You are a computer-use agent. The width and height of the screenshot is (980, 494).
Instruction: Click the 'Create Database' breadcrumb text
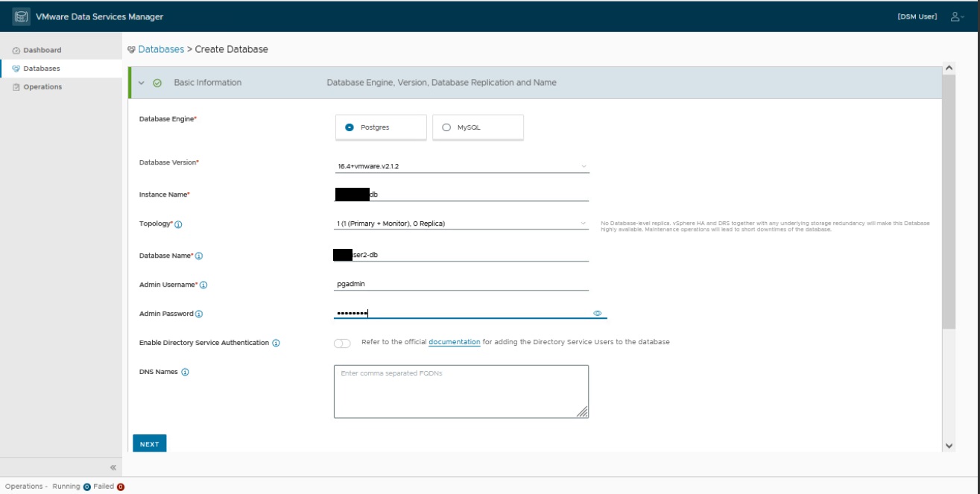(231, 49)
